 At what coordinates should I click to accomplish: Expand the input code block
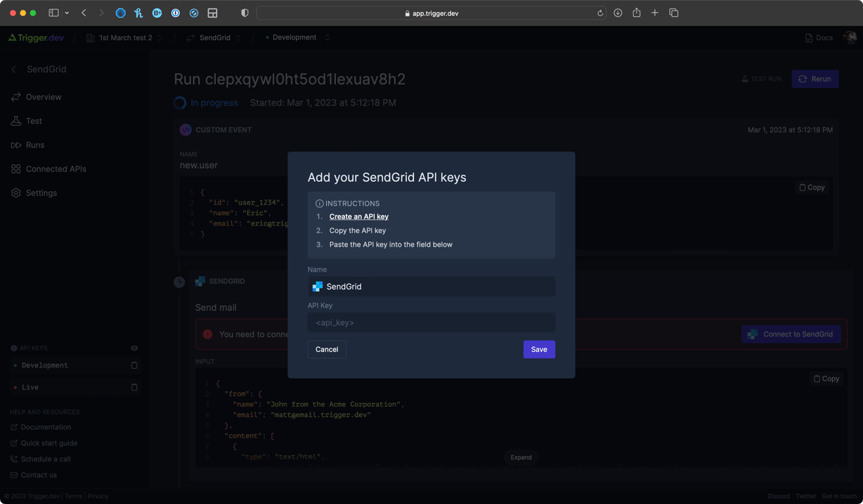521,457
